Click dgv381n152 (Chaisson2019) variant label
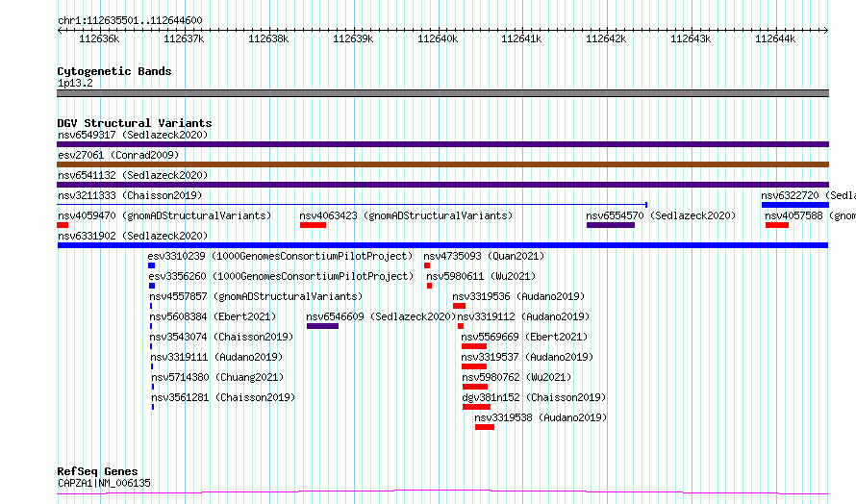The image size is (856, 504). click(535, 397)
